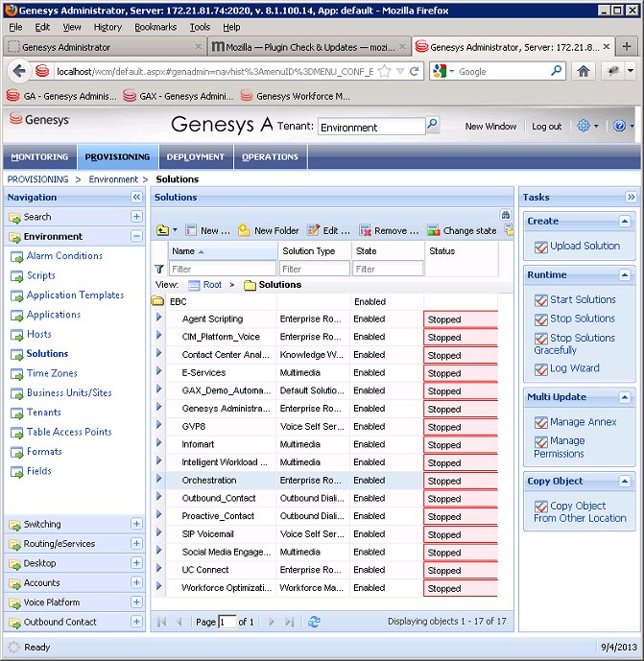Image resolution: width=644 pixels, height=661 pixels.
Task: Collapse the Tasks panel
Action: point(631,197)
